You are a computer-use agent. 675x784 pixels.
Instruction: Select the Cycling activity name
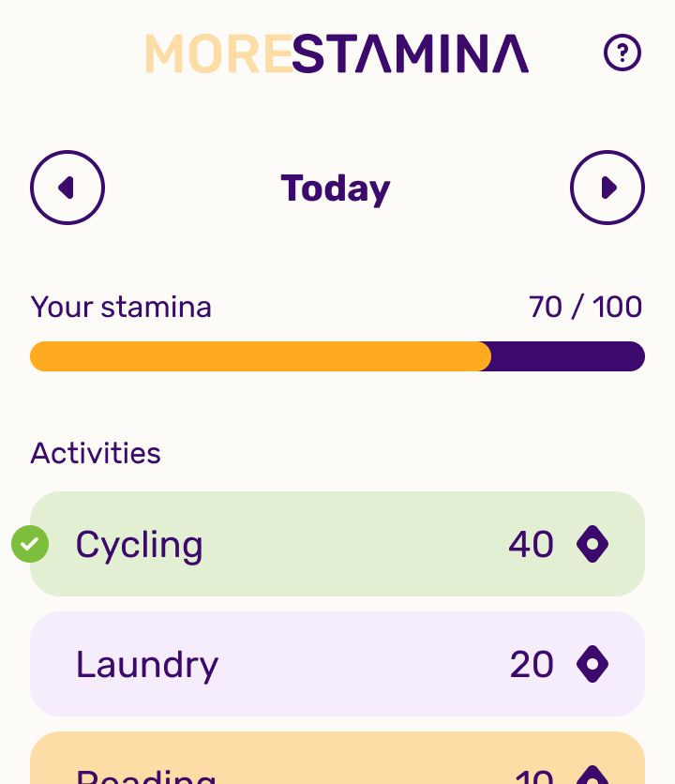point(140,545)
